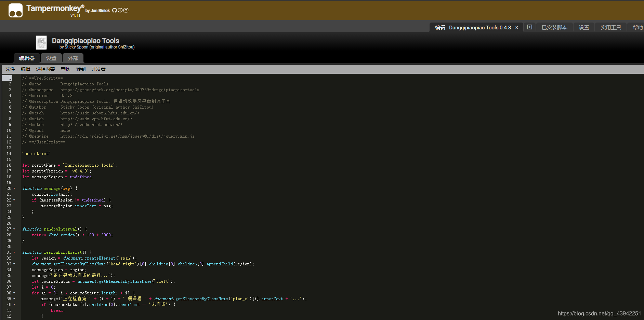Collapse the if block at line 22
This screenshot has width=644, height=320.
coord(14,200)
